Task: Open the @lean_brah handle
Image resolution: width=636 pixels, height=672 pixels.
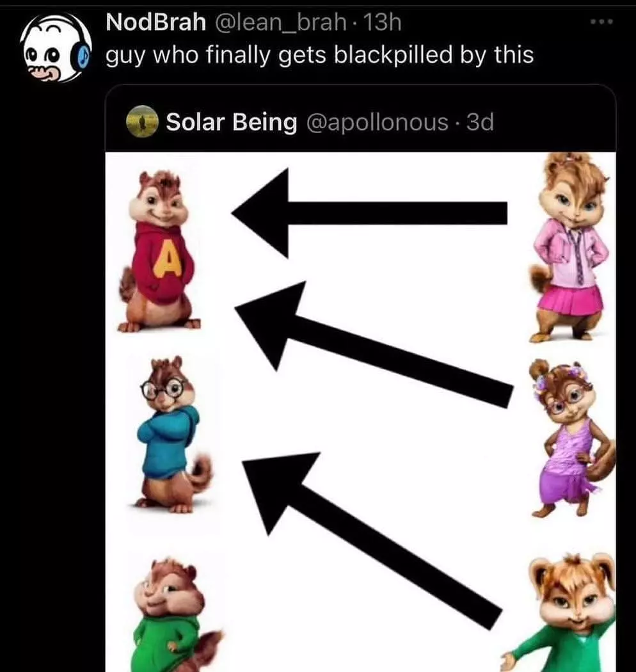Action: point(280,22)
